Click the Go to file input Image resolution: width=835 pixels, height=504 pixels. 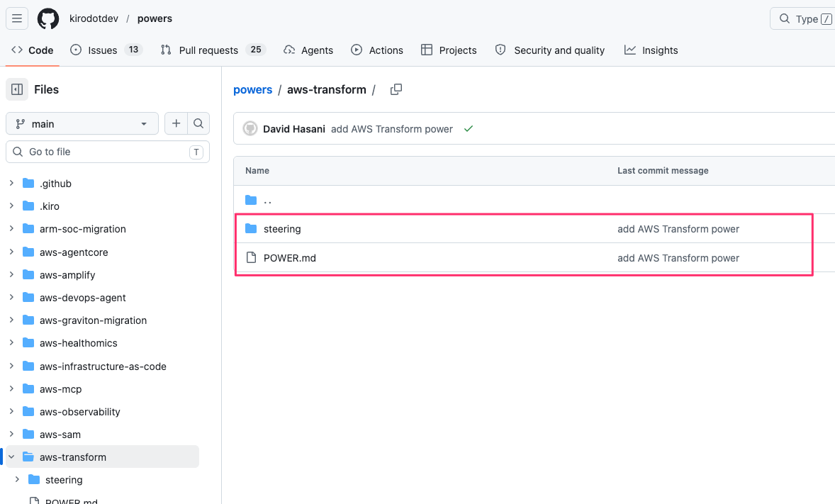[x=106, y=152]
